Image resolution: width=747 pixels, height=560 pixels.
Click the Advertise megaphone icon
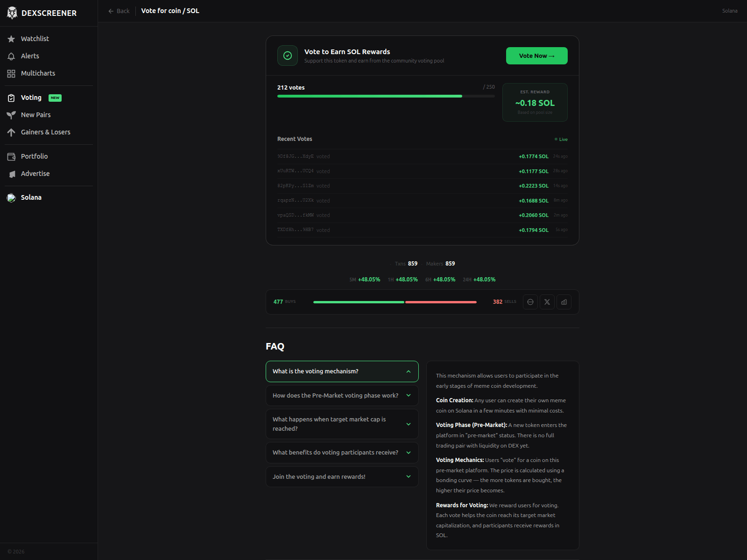(x=11, y=174)
